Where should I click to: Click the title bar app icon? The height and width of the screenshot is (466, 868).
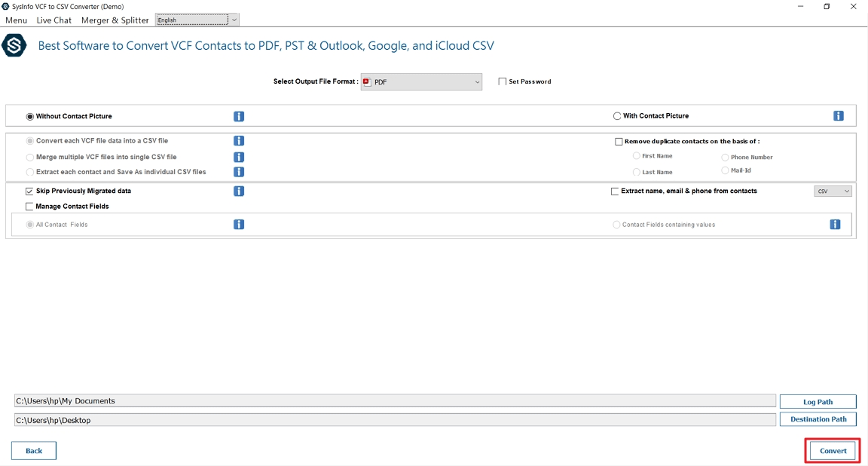click(5, 7)
